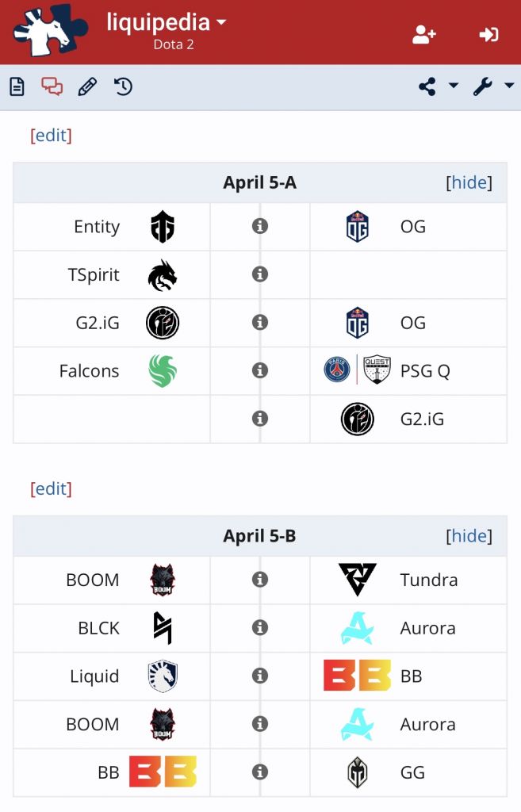View page history clock icon
The image size is (521, 812).
123,86
